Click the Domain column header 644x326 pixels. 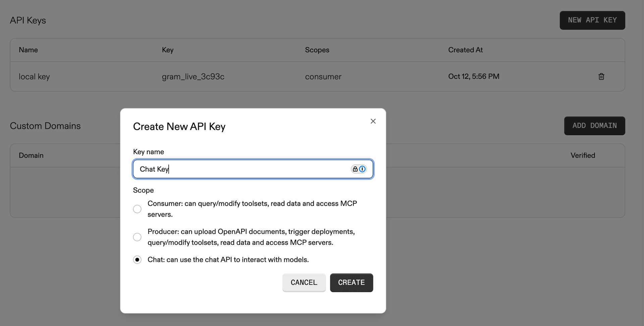pos(31,155)
